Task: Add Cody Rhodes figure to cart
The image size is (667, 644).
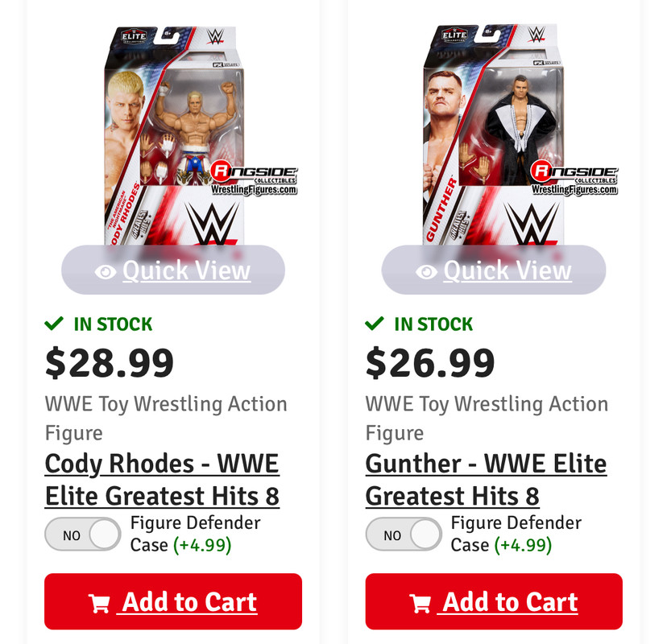Action: click(x=173, y=601)
